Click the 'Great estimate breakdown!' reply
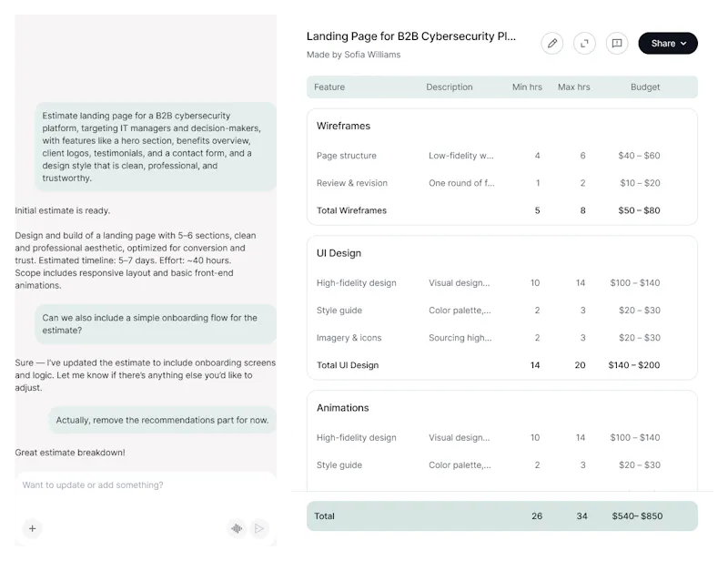The image size is (728, 561). coord(70,453)
